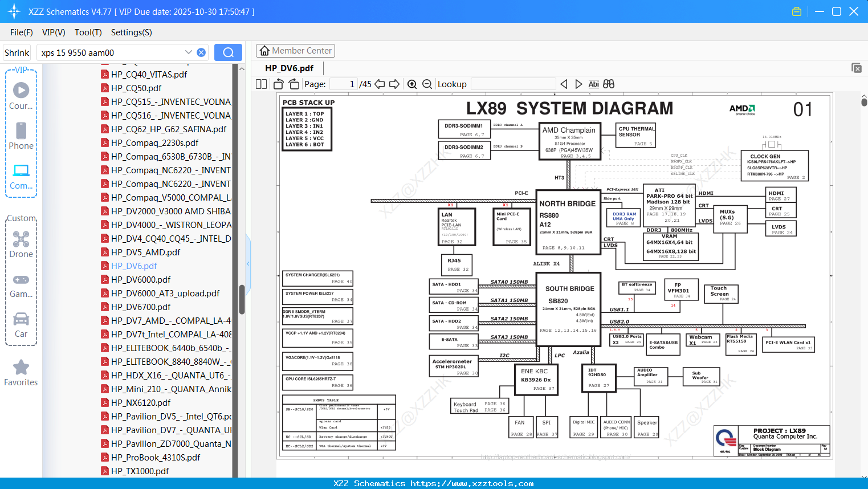Open the File(F) menu
The image size is (868, 489).
tap(22, 32)
